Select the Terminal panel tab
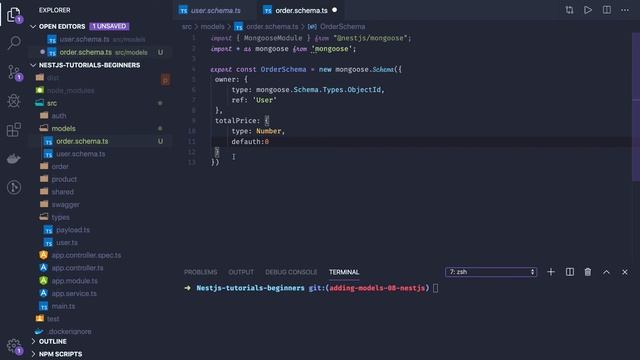The height and width of the screenshot is (360, 640). coord(344,272)
